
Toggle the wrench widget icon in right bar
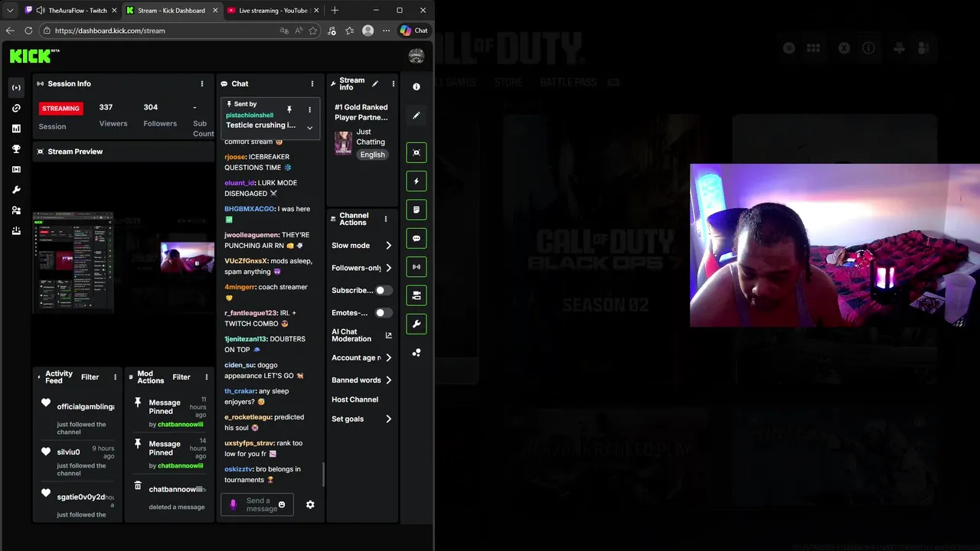tap(416, 324)
